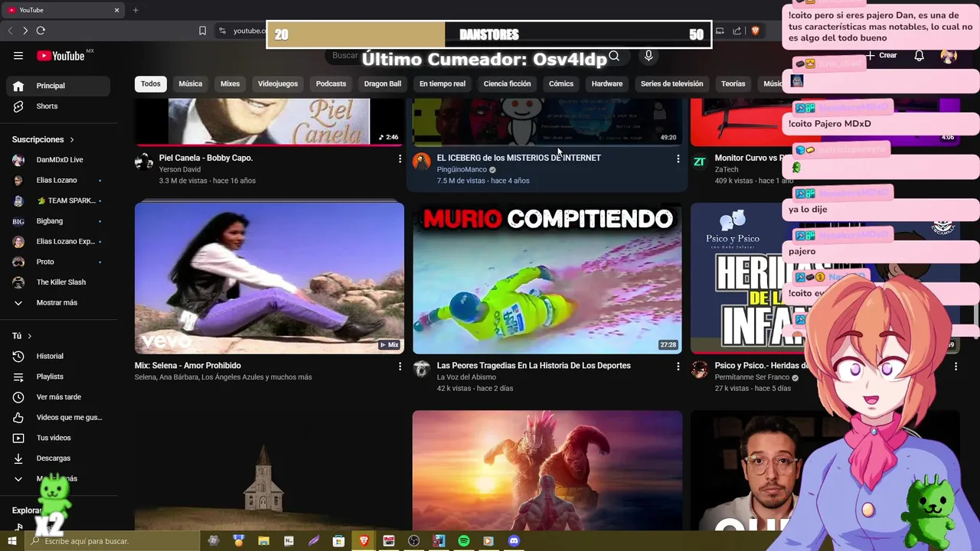Open La Voz del Abismo channel
The image size is (980, 551).
click(x=466, y=377)
